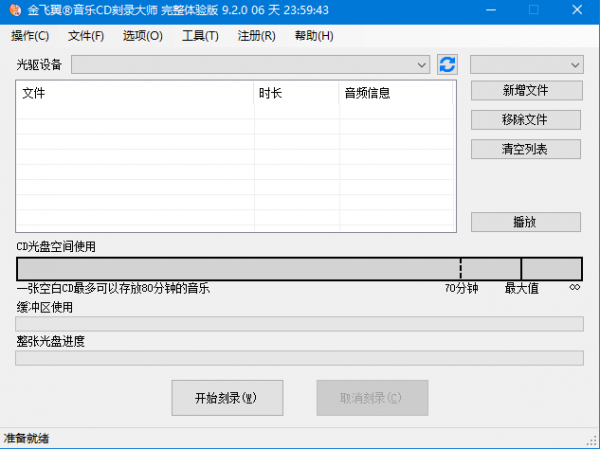Viewport: 600px width, 449px height.
Task: Open the 工具(T) menu
Action: click(200, 36)
